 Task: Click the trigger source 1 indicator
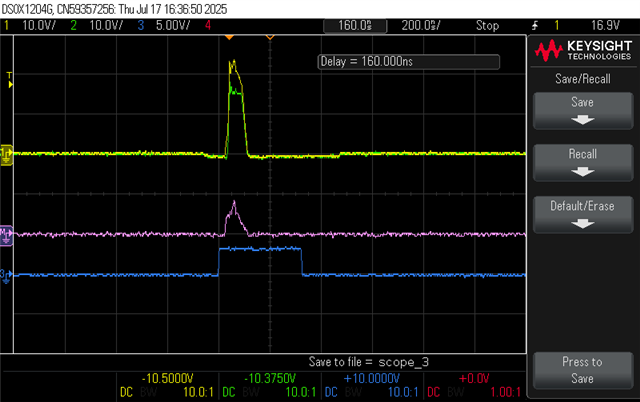(x=557, y=26)
